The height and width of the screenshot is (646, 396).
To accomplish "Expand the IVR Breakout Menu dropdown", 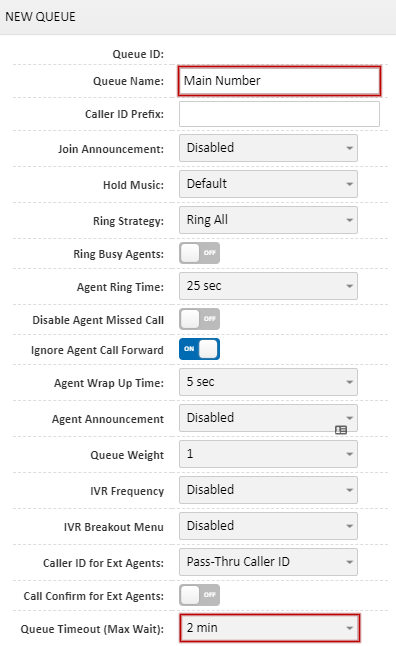I will [268, 526].
